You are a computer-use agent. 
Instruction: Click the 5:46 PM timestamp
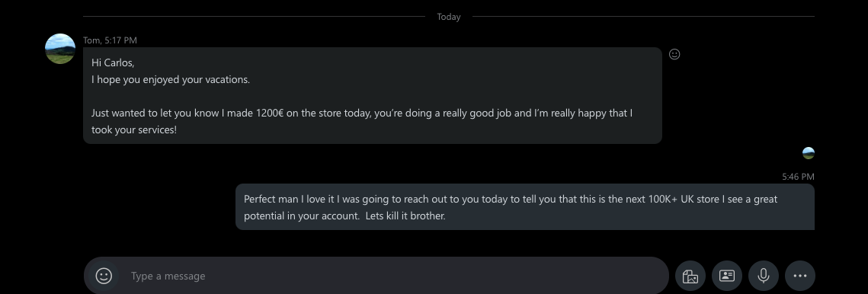pos(798,177)
